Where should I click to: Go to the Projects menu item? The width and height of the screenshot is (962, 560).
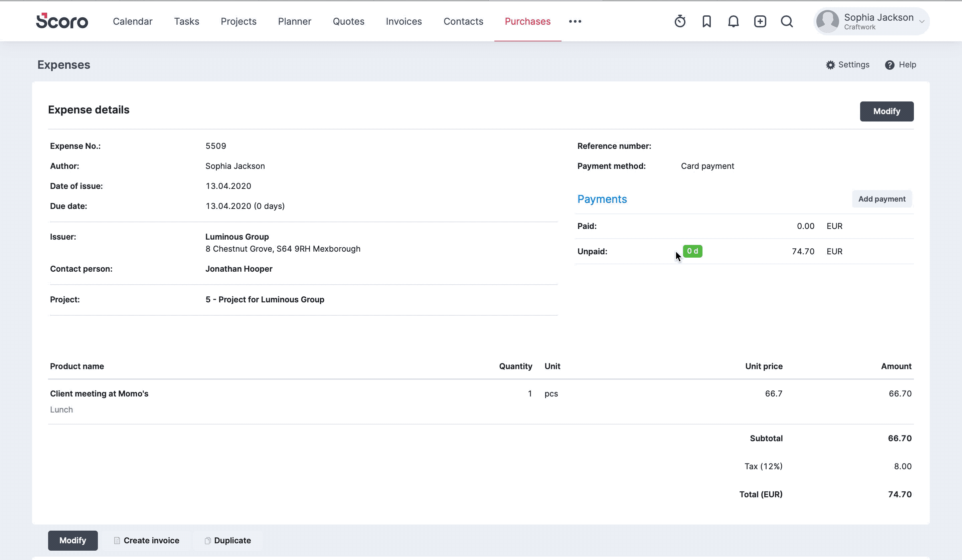[x=238, y=21]
